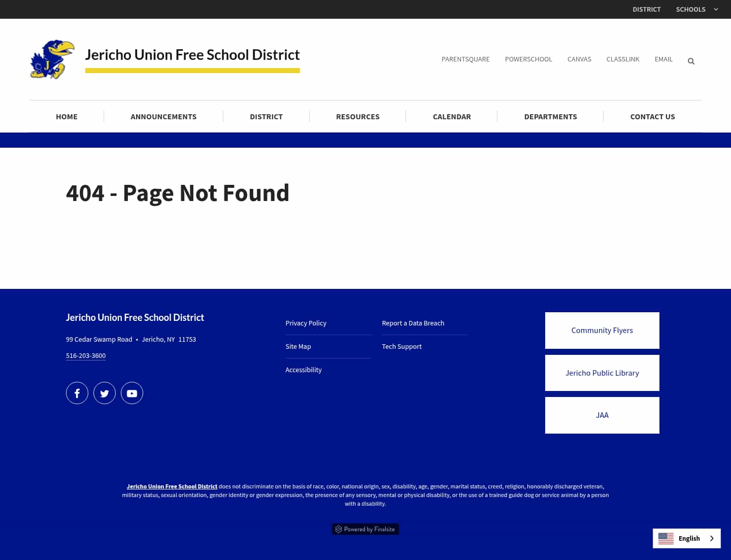This screenshot has height=560, width=731.
Task: Click the JAA button
Action: [x=602, y=415]
